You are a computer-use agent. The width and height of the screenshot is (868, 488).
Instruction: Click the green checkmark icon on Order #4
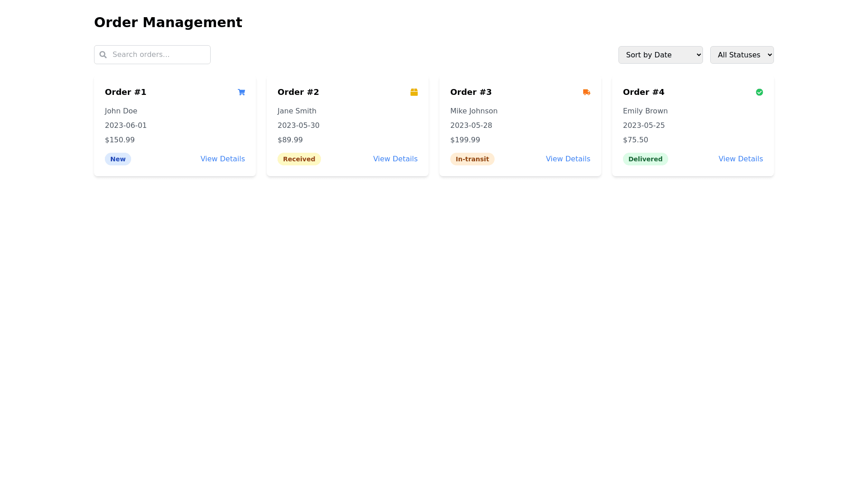(x=759, y=92)
